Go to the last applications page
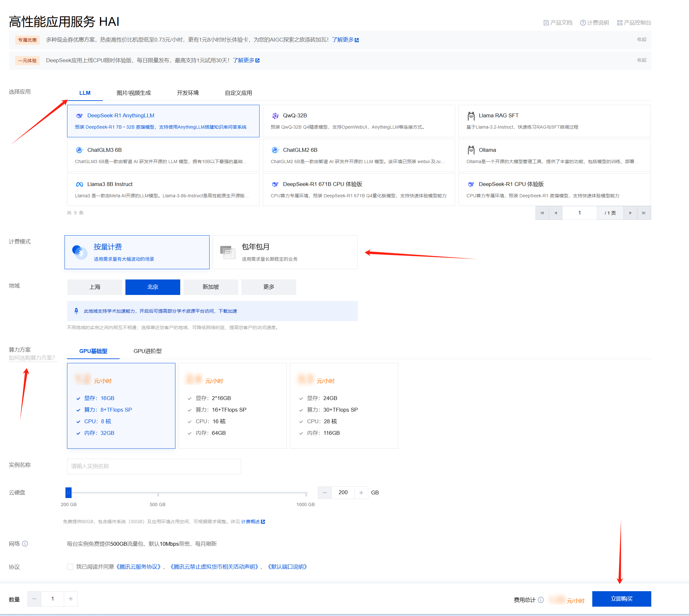This screenshot has width=689, height=616. tap(644, 213)
